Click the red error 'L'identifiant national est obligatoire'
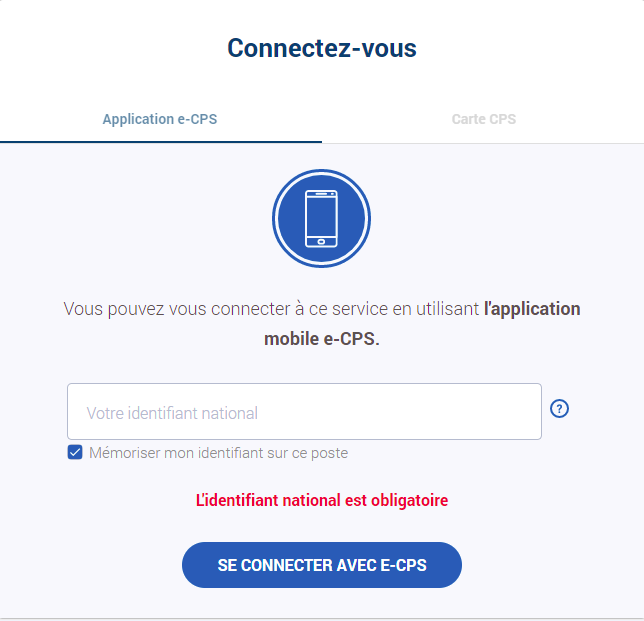This screenshot has height=621, width=644. tap(322, 500)
